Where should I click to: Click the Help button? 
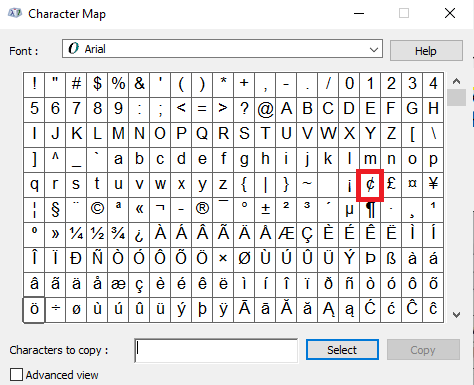(426, 51)
